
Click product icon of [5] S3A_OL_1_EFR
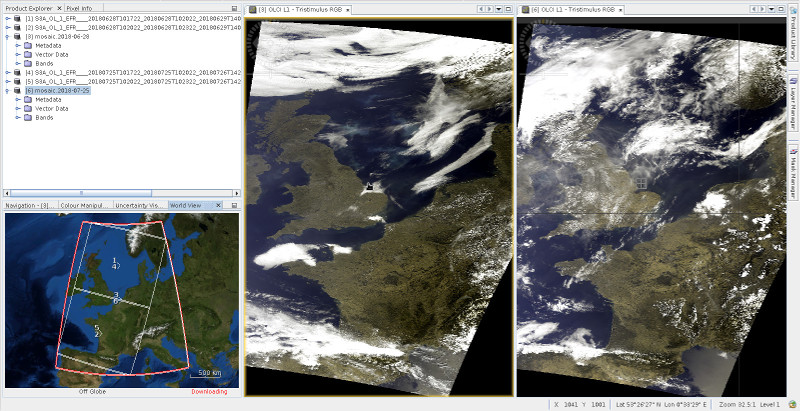pos(17,82)
